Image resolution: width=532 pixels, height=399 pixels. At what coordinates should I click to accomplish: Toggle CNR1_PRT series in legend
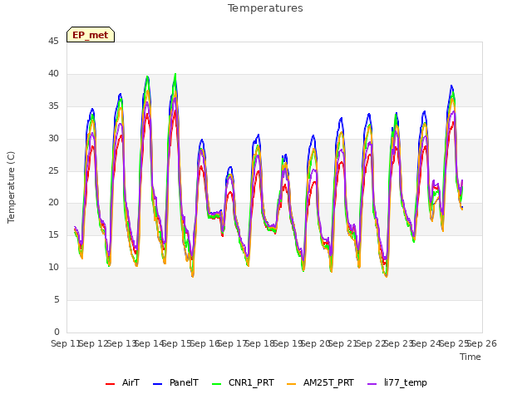(243, 382)
